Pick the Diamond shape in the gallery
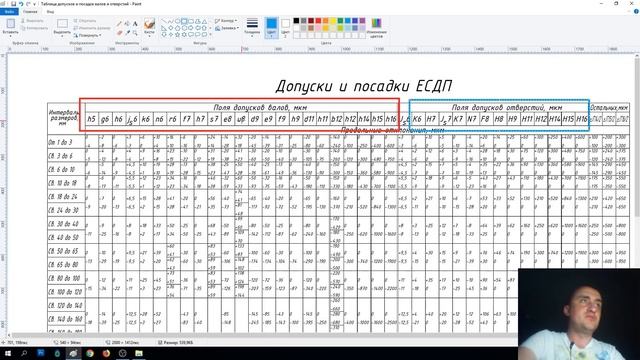Image resolution: width=640 pixels, height=360 pixels. click(171, 28)
